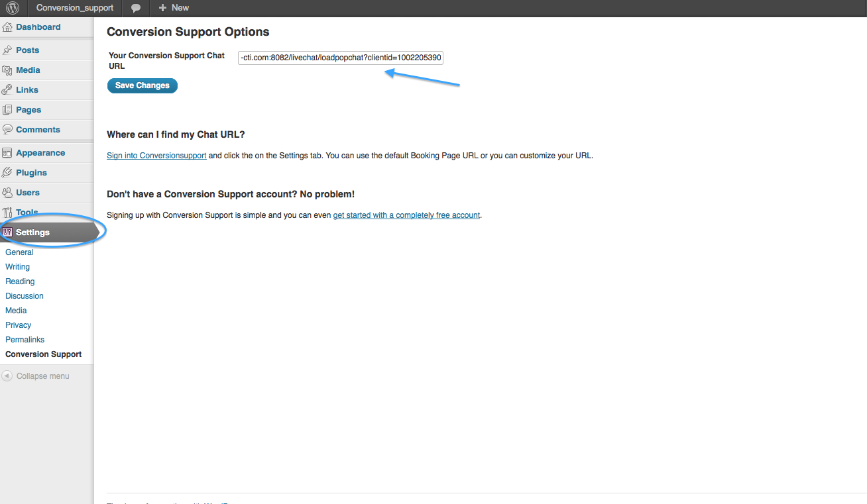Click the Collapse menu arrow icon

click(7, 376)
